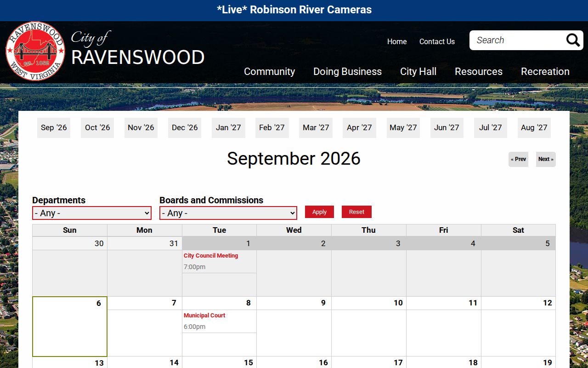Screen dimensions: 588x368
Task: Select the Jul '27 month tab
Action: pos(491,127)
